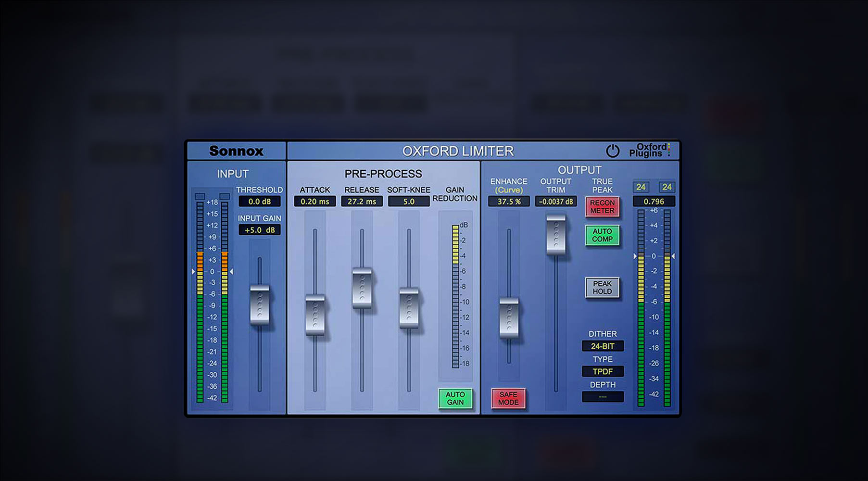The image size is (868, 481).
Task: Reset the true peak readout showing 0.796
Action: coord(655,202)
